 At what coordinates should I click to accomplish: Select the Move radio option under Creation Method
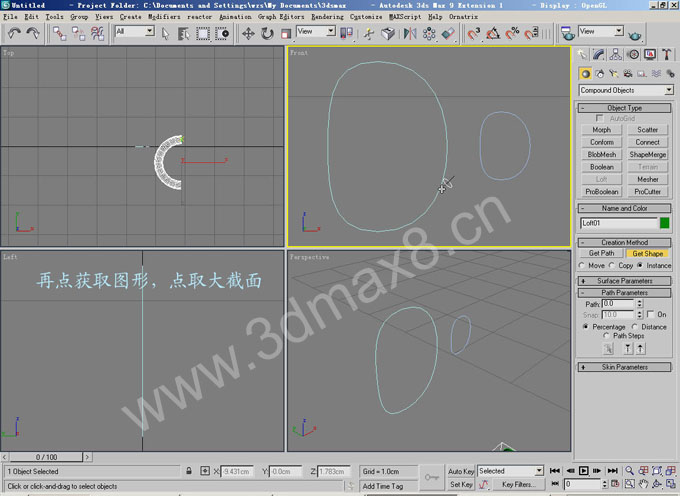coord(585,266)
